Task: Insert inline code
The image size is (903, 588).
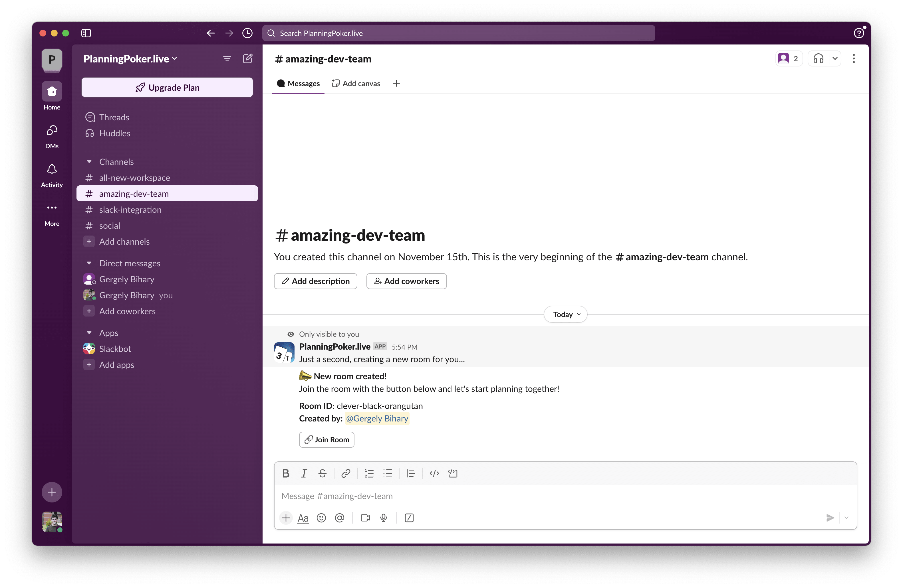Action: [434, 473]
